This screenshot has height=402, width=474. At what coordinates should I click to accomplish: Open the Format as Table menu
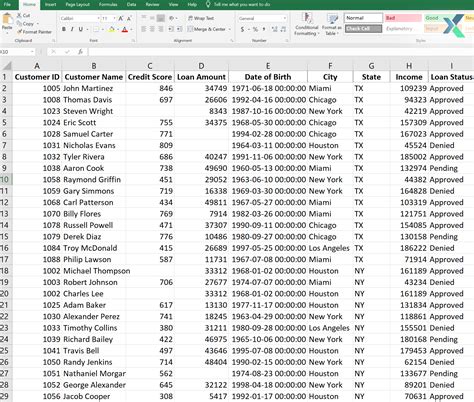(x=331, y=24)
